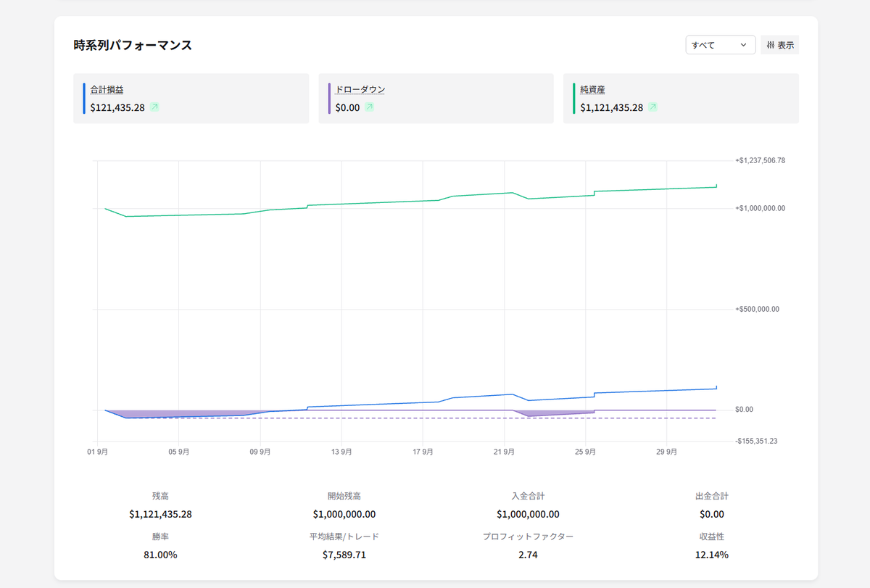Toggle the 純資産 metric card
The height and width of the screenshot is (588, 870).
681,99
